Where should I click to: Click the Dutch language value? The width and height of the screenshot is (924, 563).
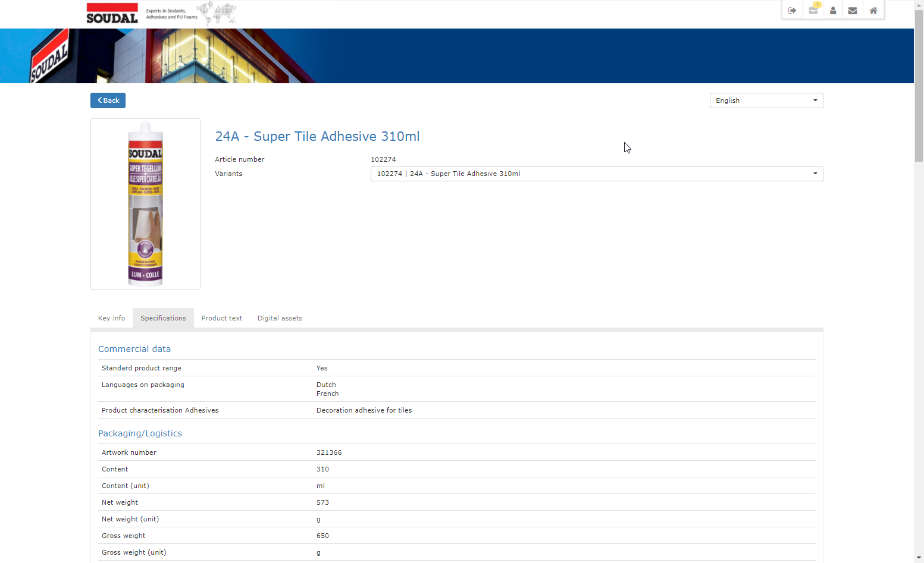[x=326, y=385]
